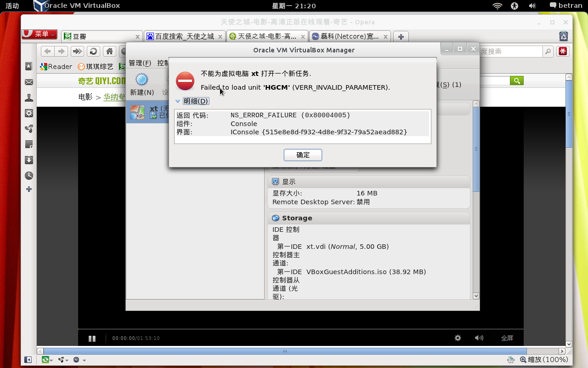Open the 管理(F) menu in VirtualBox Manager
Viewport: 588px width, 368px height.
point(140,63)
